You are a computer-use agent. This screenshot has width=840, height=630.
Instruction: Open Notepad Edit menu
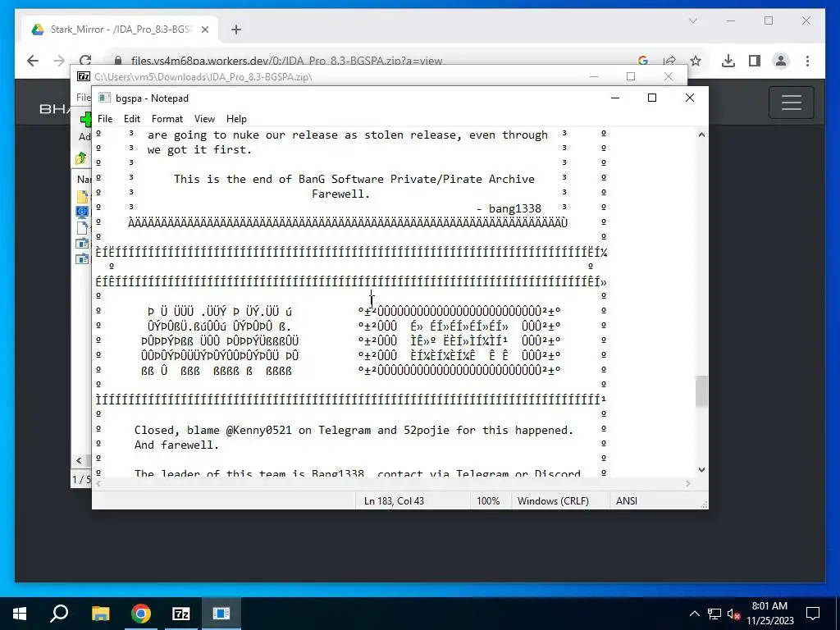132,119
